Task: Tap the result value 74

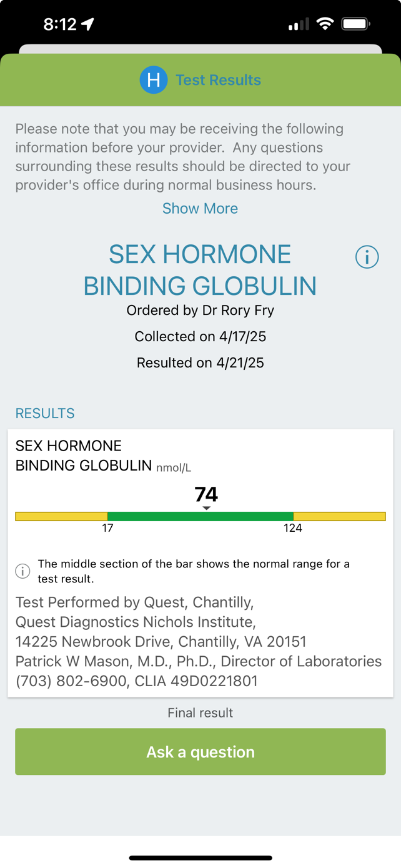Action: 206,494
